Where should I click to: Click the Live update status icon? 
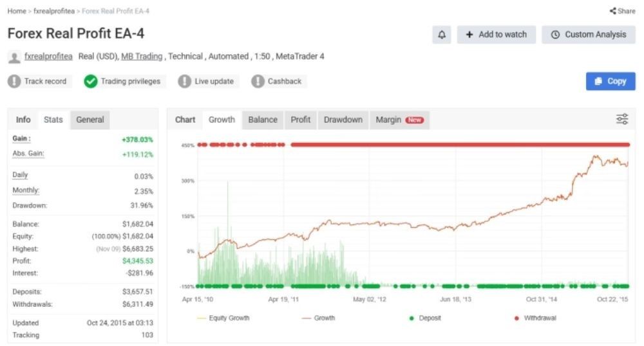pos(184,82)
